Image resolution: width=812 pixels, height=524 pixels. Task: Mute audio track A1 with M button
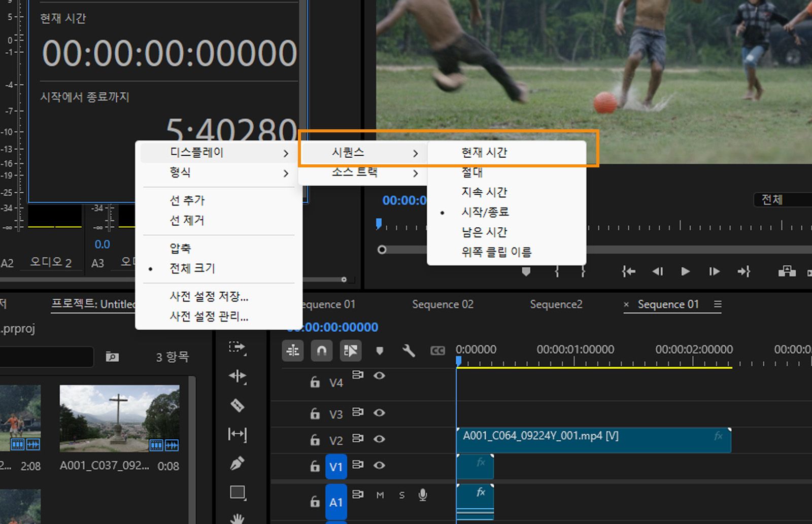[x=380, y=495]
